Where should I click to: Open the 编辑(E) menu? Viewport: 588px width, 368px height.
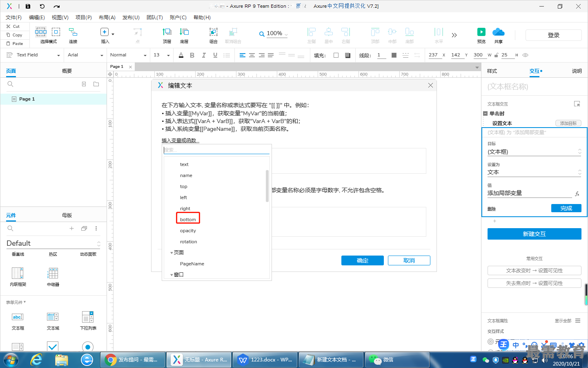pos(37,18)
